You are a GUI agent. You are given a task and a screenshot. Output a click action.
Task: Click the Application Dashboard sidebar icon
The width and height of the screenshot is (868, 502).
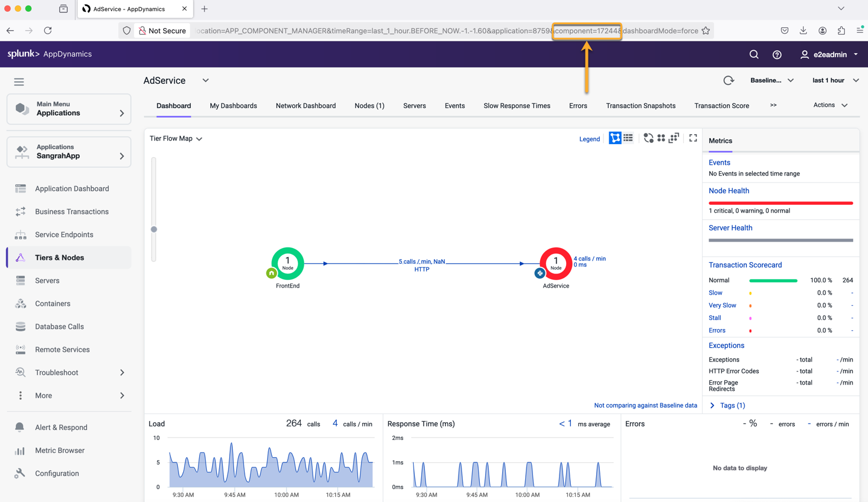pos(21,188)
